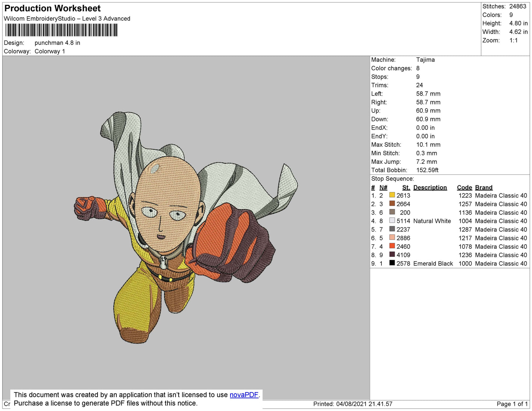532x411 pixels.
Task: Click the Code column header
Action: pyautogui.click(x=464, y=187)
